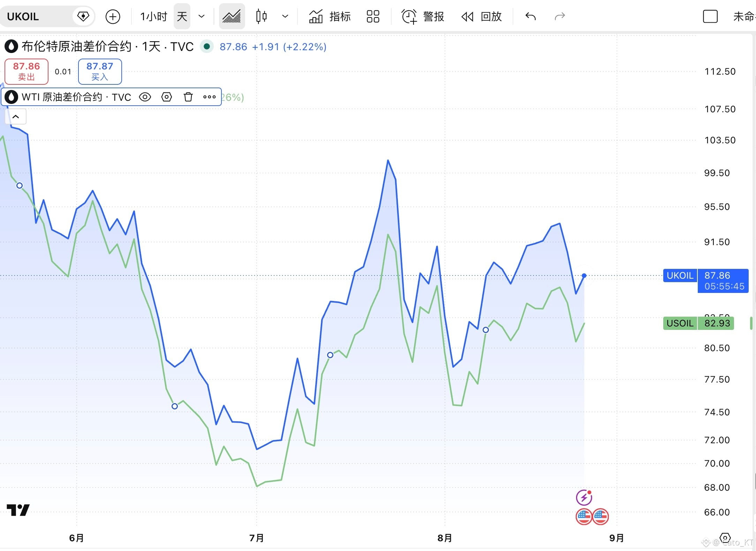Select the area chart style icon
The width and height of the screenshot is (756, 551).
point(232,16)
